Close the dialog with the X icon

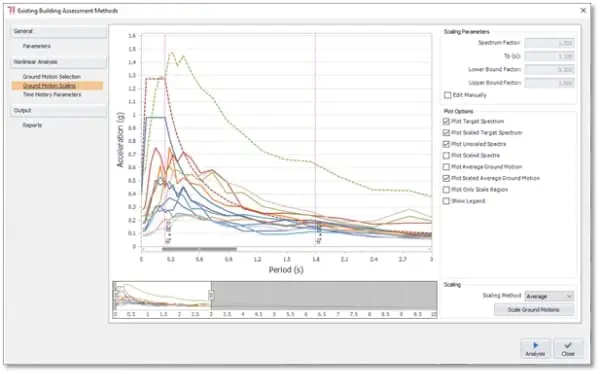point(583,10)
